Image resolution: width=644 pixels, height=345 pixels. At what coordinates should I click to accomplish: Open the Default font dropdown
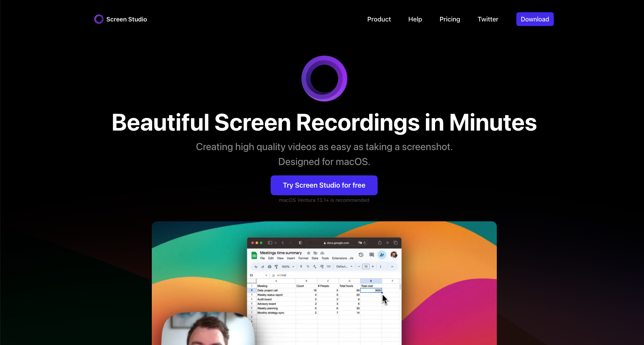pos(344,267)
